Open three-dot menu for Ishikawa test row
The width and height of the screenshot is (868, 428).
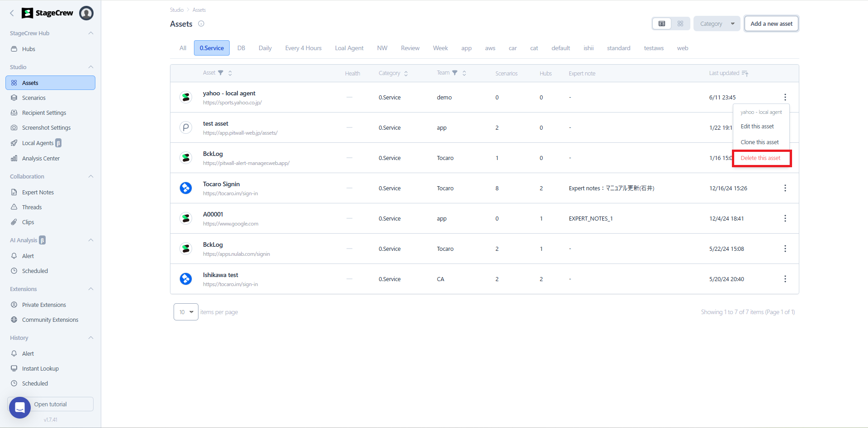tap(785, 279)
